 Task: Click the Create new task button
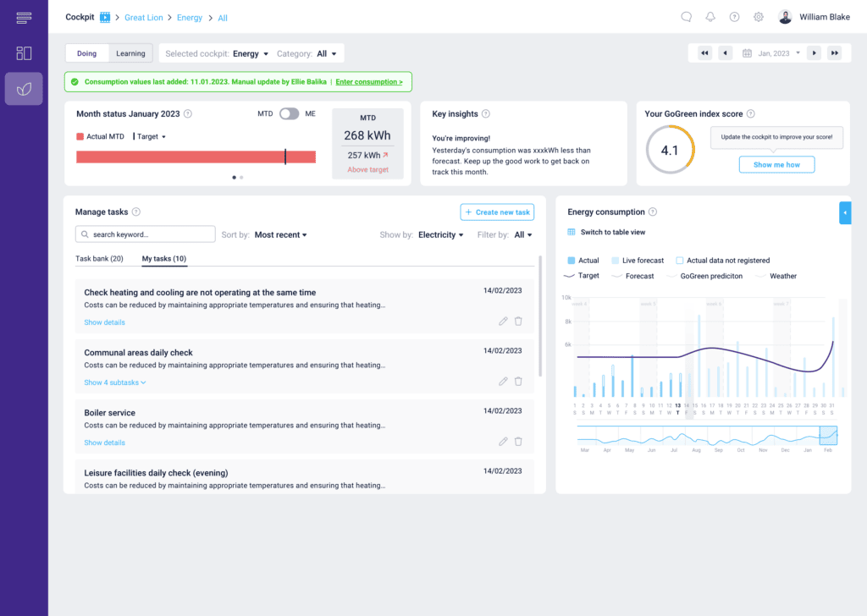497,212
